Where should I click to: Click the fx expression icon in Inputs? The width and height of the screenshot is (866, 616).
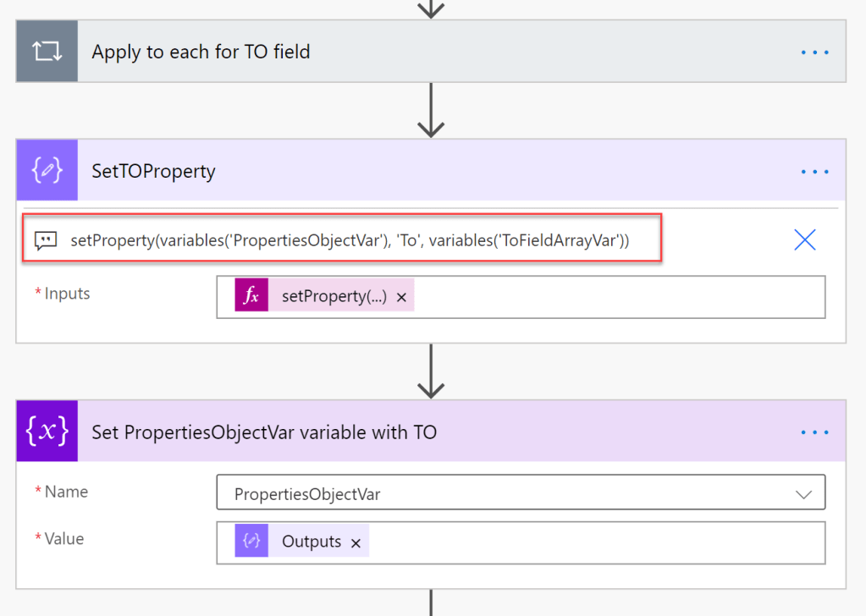pyautogui.click(x=251, y=297)
